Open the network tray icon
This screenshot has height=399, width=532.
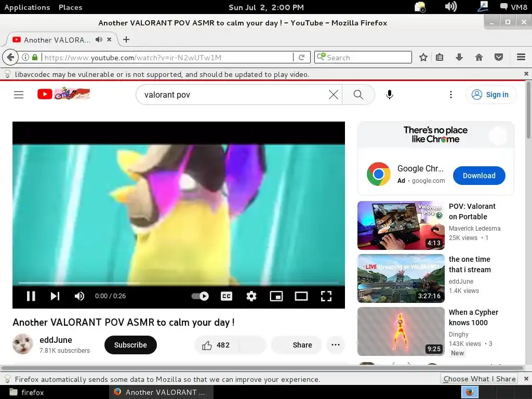[x=482, y=6]
